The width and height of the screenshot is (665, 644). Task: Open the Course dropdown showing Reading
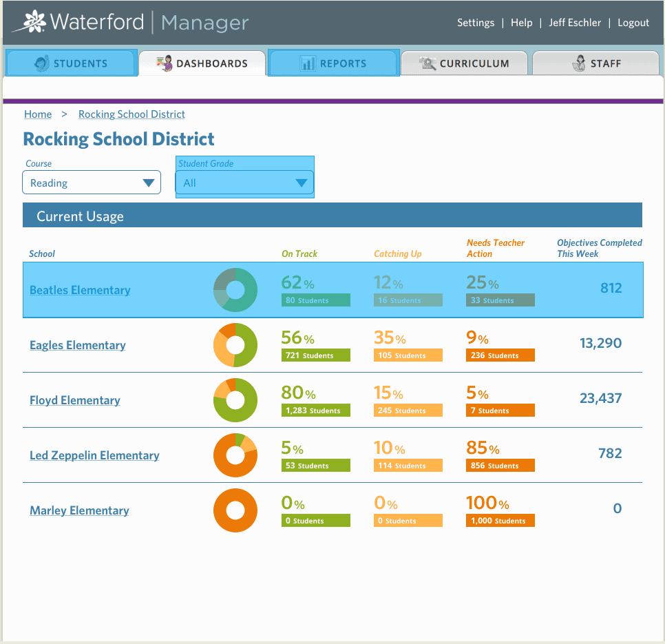coord(92,183)
